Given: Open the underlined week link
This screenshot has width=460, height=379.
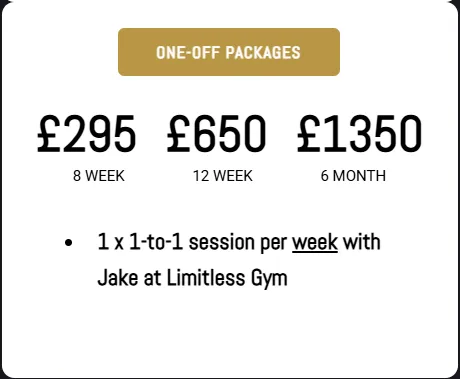Looking at the screenshot, I should coord(315,242).
